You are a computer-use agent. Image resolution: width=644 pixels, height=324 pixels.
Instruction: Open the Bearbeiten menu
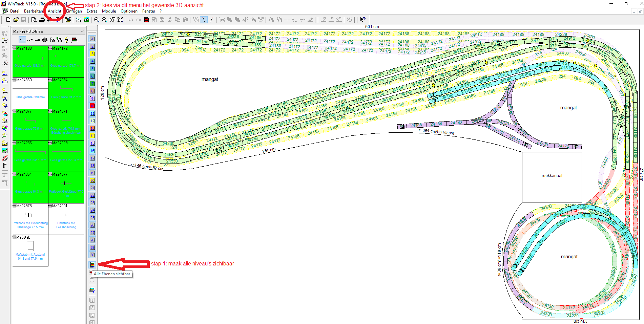pyautogui.click(x=33, y=11)
